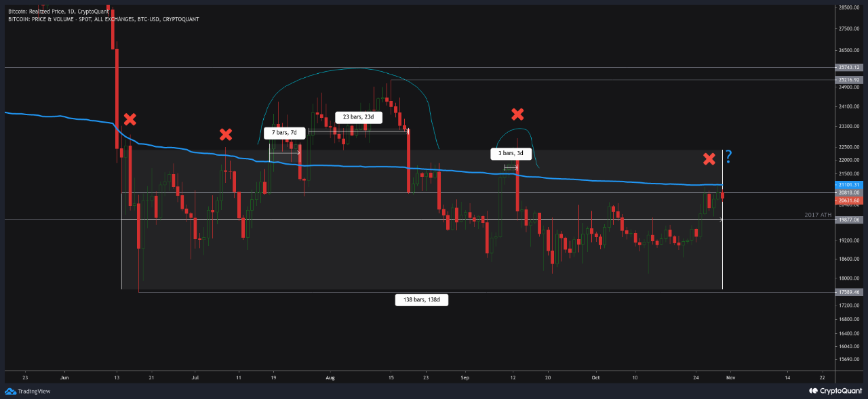The image size is (868, 399).
Task: Click the red 20631.60 current price tag
Action: pyautogui.click(x=849, y=201)
